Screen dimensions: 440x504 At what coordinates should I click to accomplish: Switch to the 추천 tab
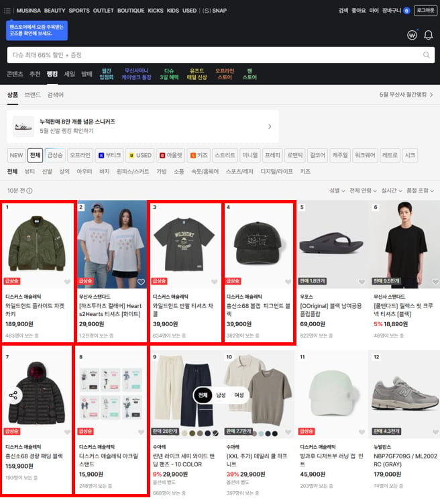click(35, 74)
